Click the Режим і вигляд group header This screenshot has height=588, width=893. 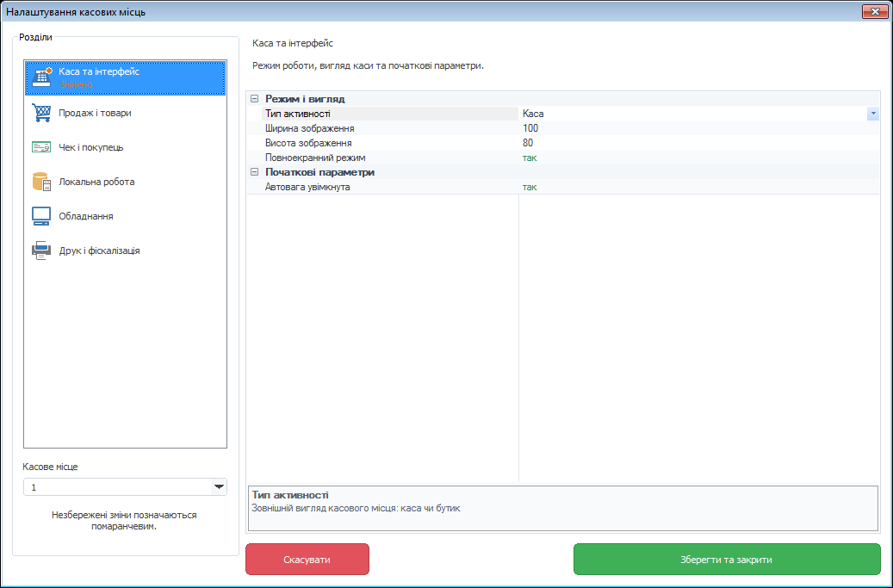tap(305, 99)
